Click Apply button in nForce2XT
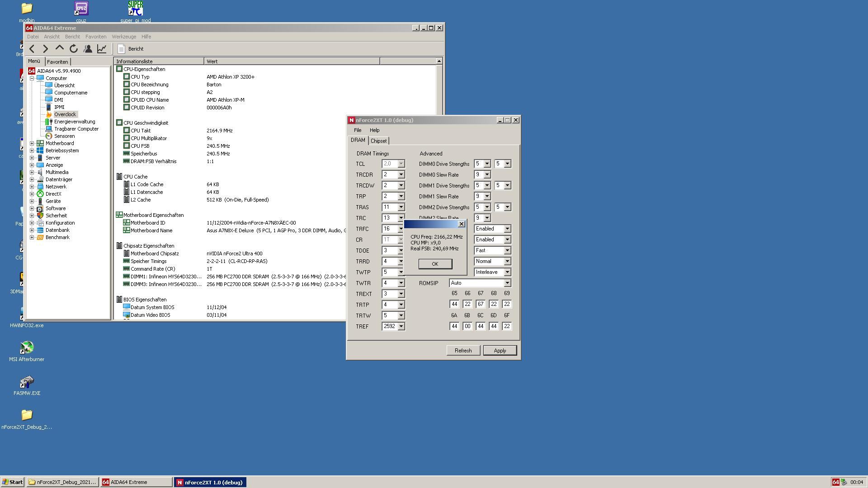 [500, 351]
